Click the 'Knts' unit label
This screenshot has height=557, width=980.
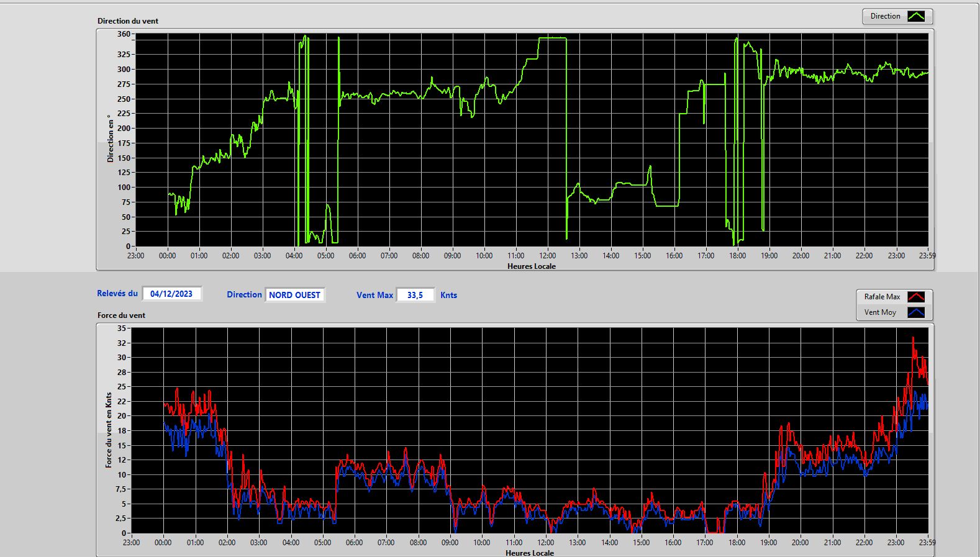coord(448,296)
